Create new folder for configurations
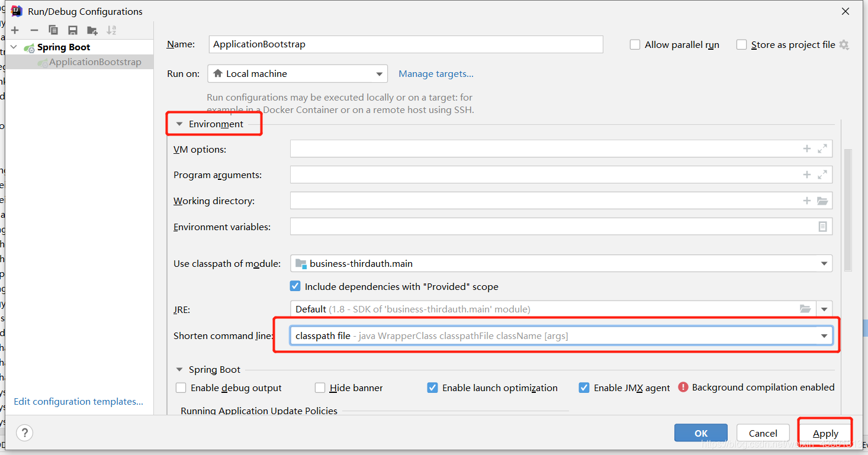868x455 pixels. pos(92,30)
